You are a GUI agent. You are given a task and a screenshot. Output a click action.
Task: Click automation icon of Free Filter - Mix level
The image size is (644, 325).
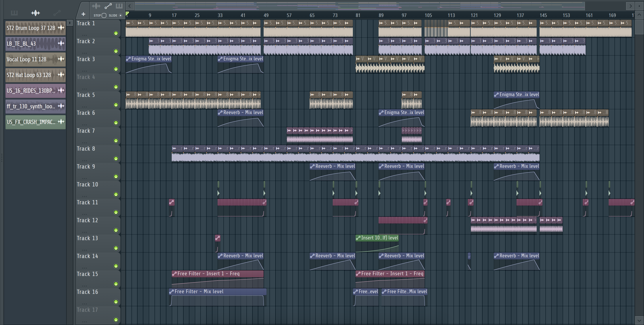(x=172, y=292)
